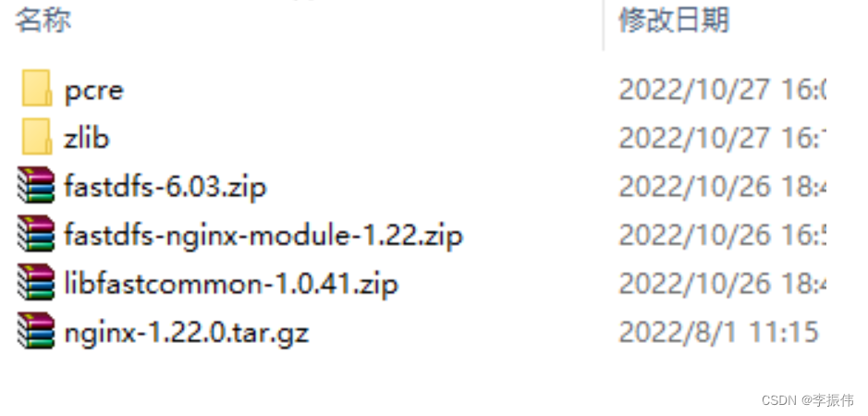Click the fastdfs-6.03.zip archive icon

36,185
